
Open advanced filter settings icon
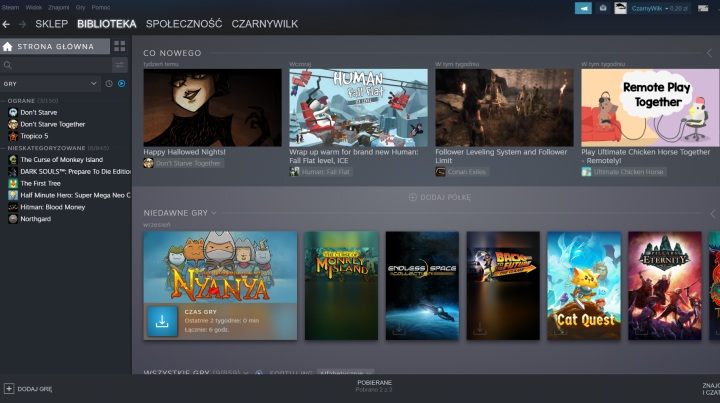tap(119, 65)
